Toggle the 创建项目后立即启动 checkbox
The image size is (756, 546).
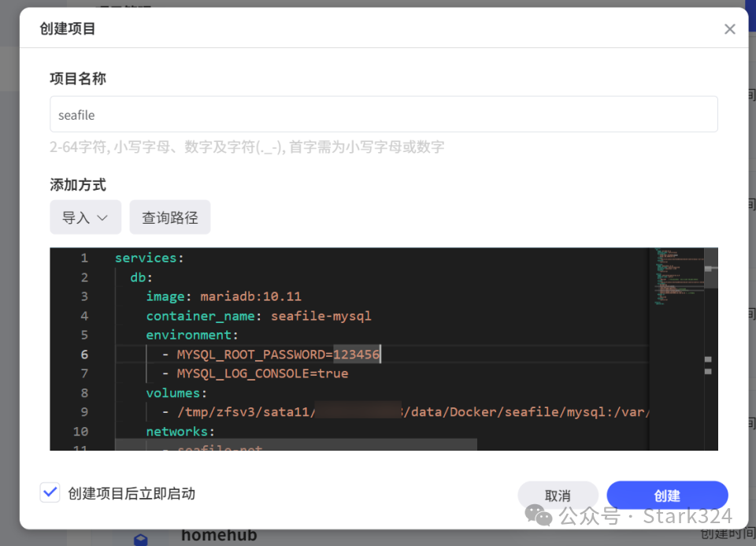(50, 492)
